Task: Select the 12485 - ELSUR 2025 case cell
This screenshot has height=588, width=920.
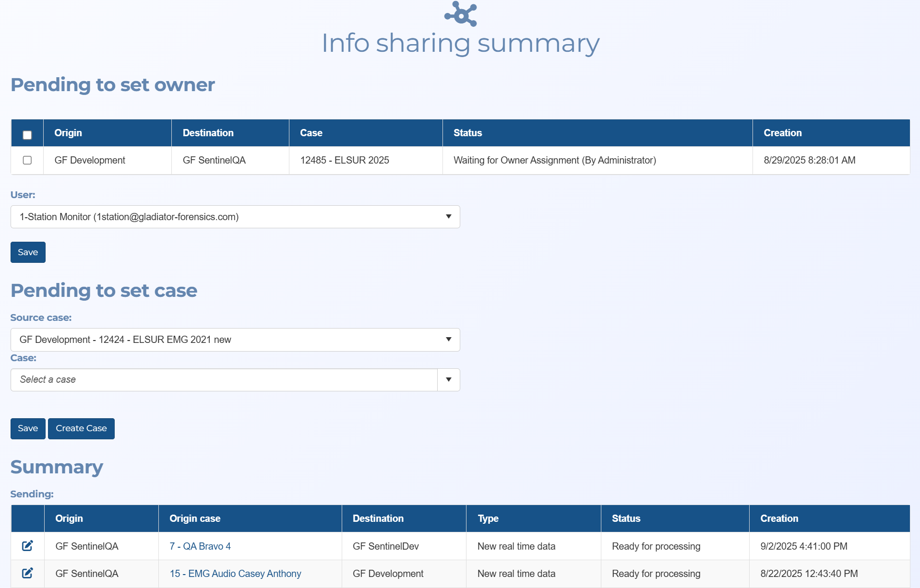Action: click(345, 160)
